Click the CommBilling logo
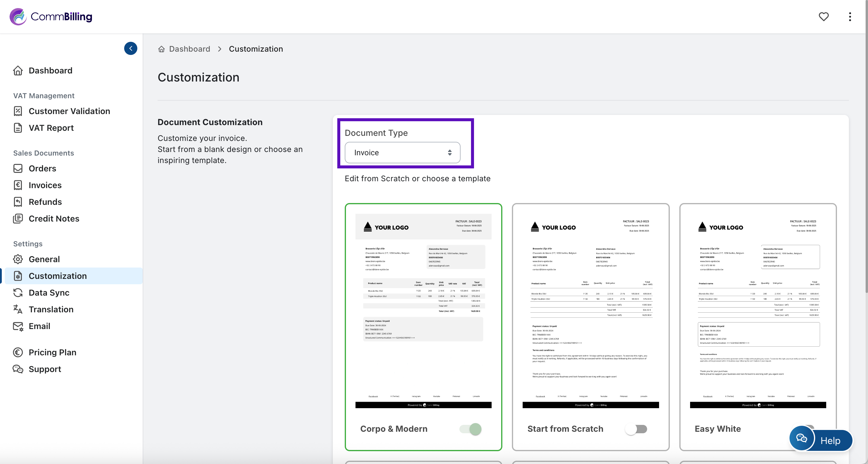This screenshot has width=868, height=464. 51,16
